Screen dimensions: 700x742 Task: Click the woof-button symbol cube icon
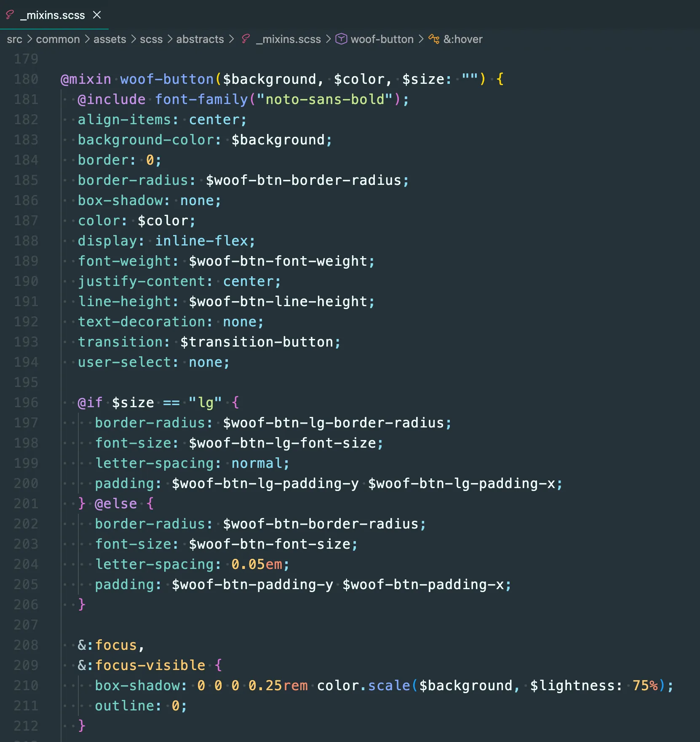341,39
